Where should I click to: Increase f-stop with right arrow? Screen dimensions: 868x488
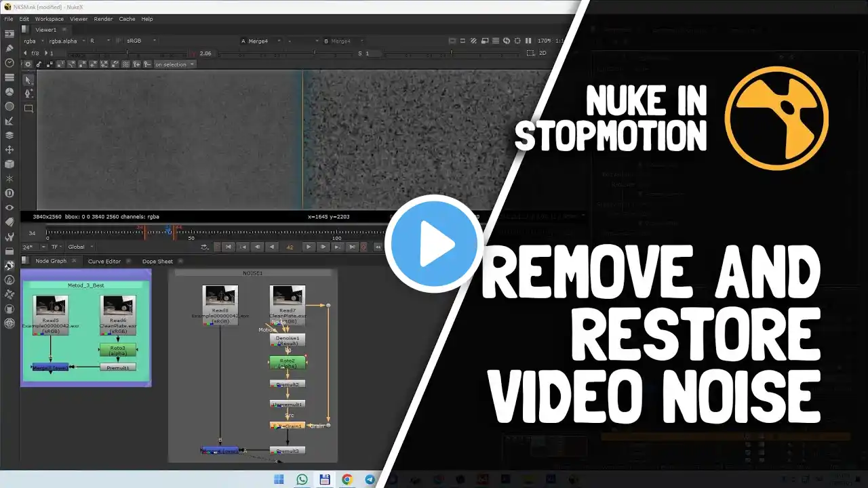pyautogui.click(x=45, y=53)
